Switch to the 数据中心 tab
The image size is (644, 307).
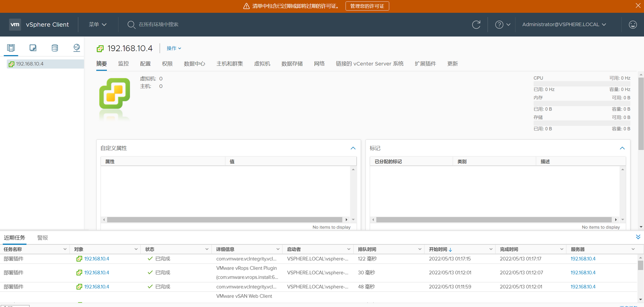(194, 64)
